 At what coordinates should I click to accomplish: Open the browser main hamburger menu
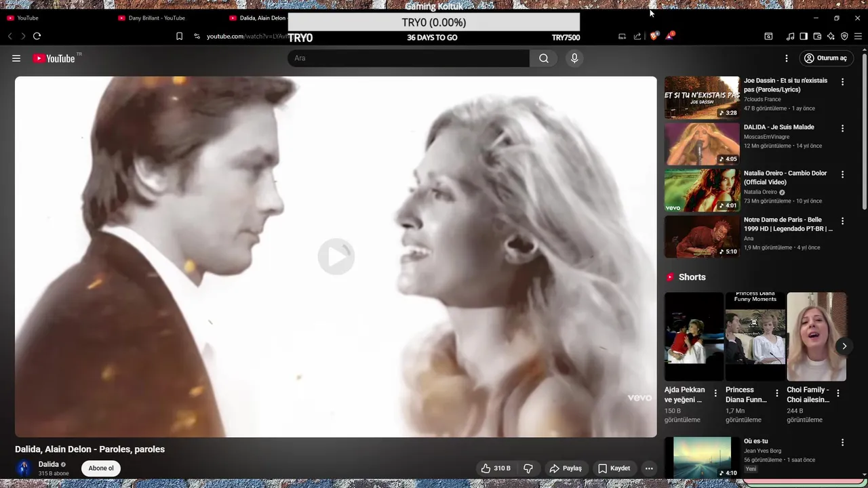858,37
